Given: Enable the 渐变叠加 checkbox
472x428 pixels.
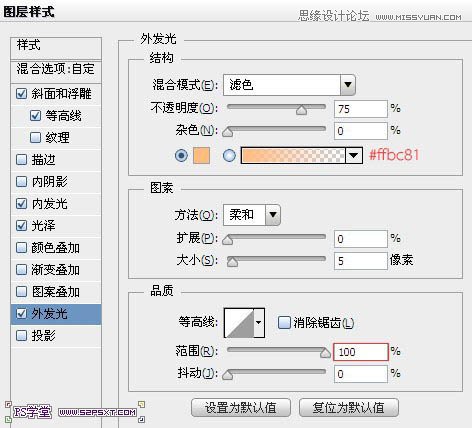Looking at the screenshot, I should pos(21,270).
